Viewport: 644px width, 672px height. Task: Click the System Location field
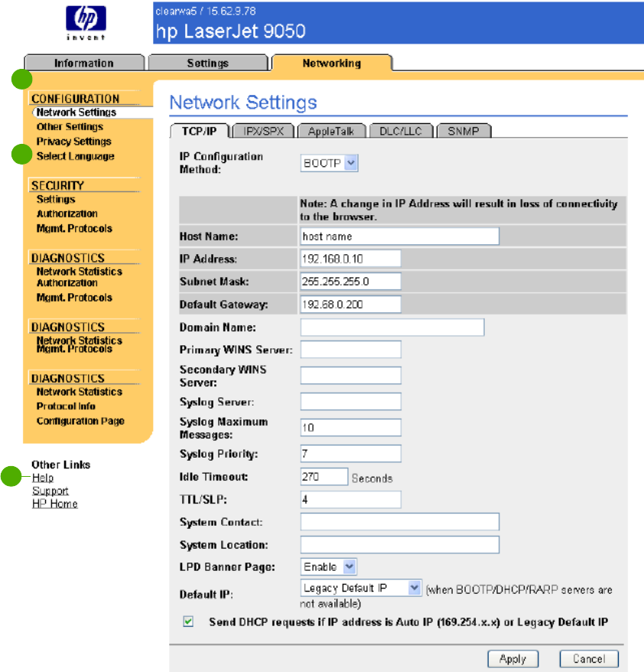400,545
